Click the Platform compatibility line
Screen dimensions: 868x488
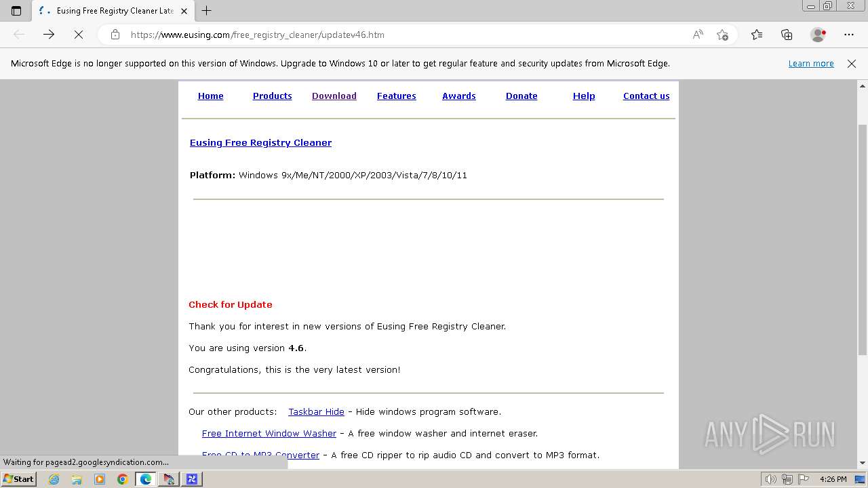(328, 176)
